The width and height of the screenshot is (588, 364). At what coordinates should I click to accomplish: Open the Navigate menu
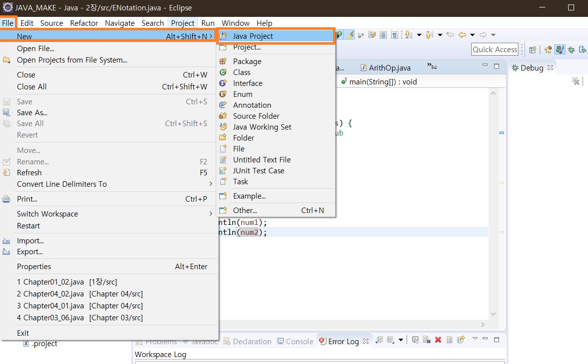tap(120, 23)
